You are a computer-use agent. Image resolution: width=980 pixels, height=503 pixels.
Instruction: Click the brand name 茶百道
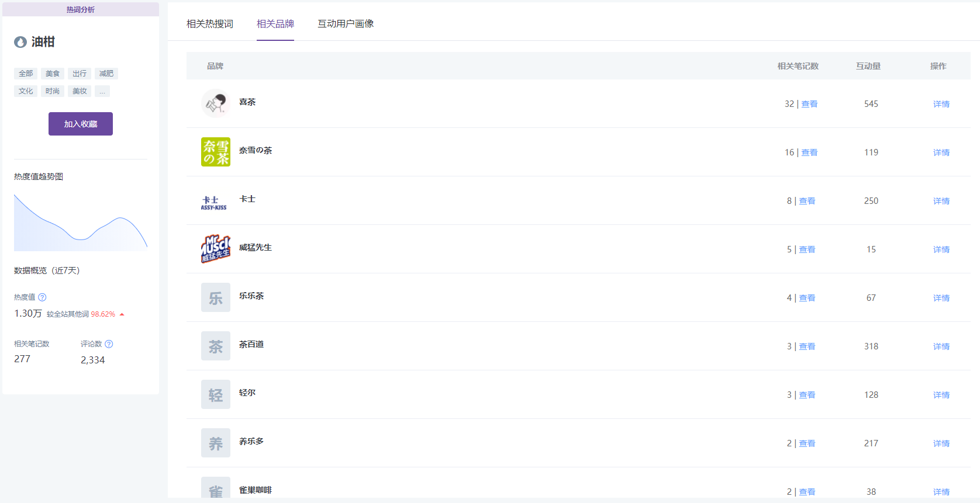(x=251, y=344)
